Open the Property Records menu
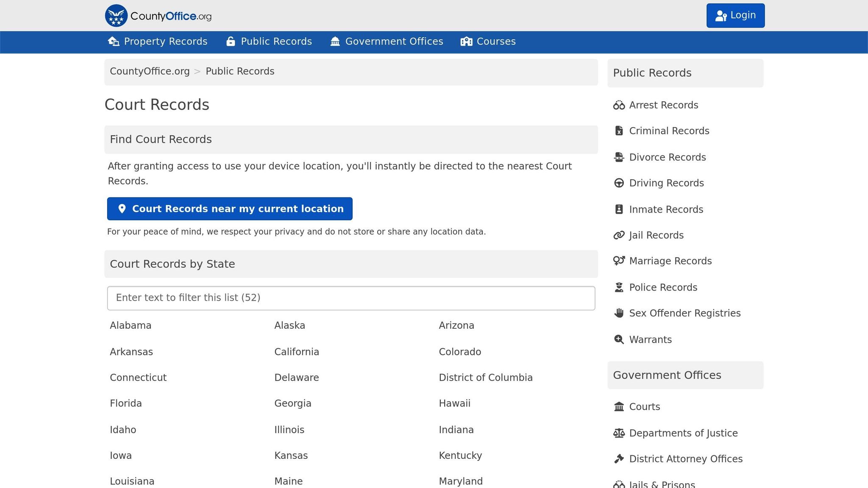This screenshot has width=868, height=488. point(157,42)
